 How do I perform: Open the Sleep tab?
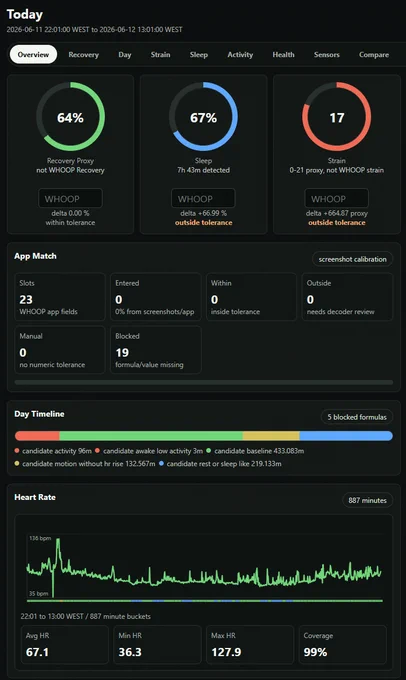199,55
